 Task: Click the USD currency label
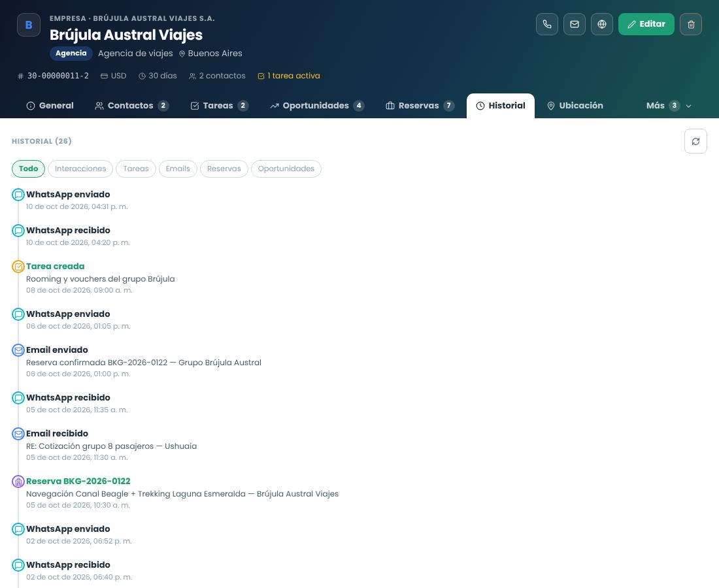point(114,76)
